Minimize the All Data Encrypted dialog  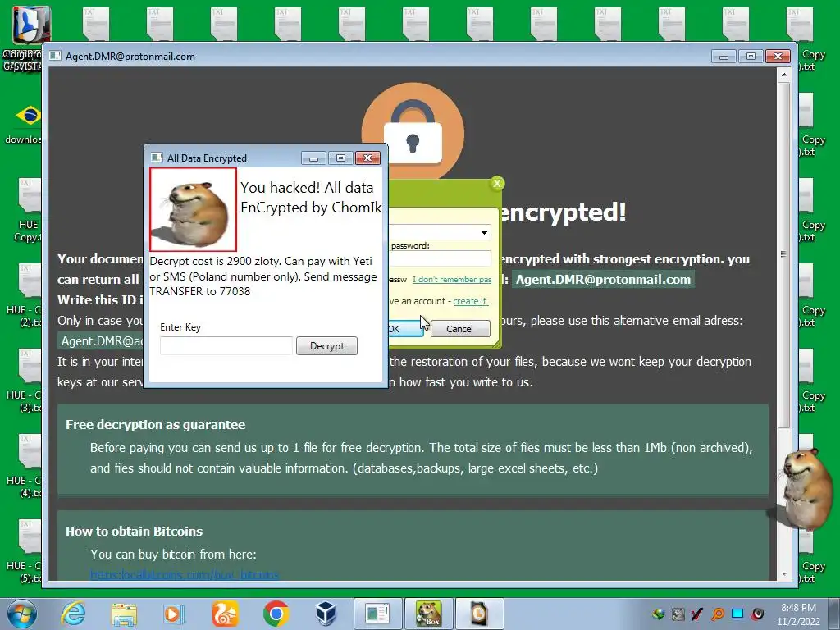[313, 157]
